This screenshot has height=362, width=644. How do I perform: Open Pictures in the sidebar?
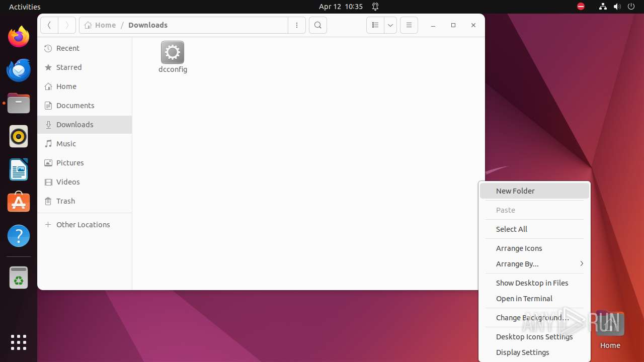(x=85, y=163)
